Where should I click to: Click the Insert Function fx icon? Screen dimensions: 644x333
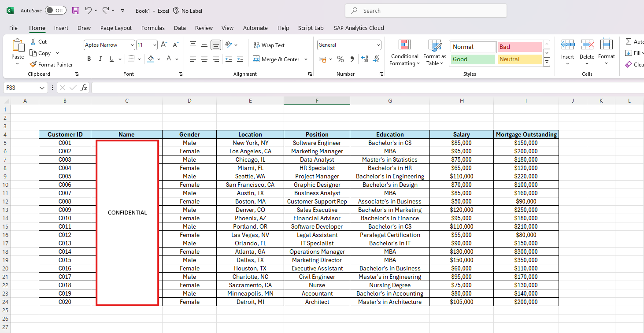click(x=84, y=88)
